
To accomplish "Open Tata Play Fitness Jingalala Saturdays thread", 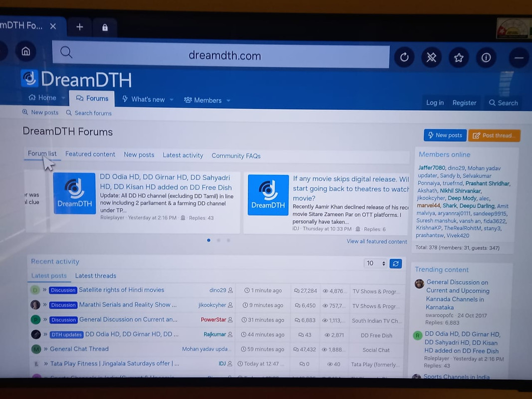I will pyautogui.click(x=115, y=364).
